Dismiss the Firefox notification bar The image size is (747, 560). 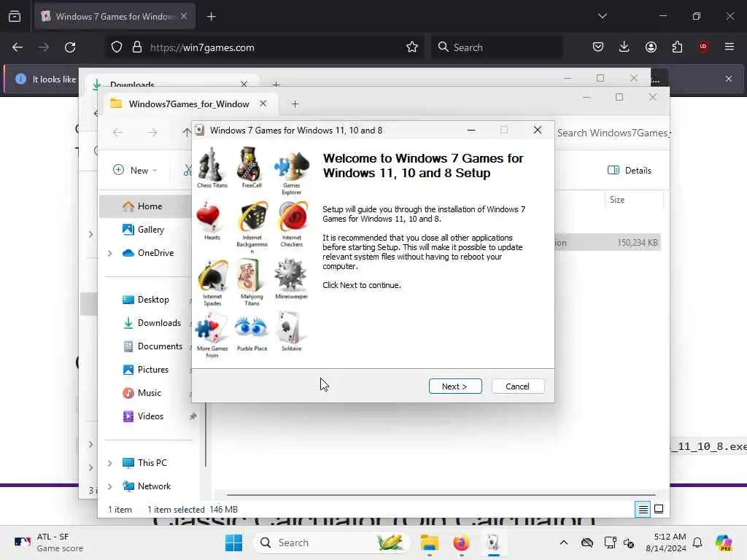[x=729, y=79]
